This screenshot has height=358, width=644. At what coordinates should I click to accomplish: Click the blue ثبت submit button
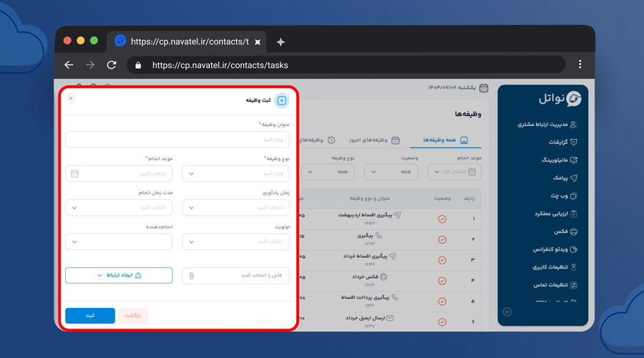[90, 316]
